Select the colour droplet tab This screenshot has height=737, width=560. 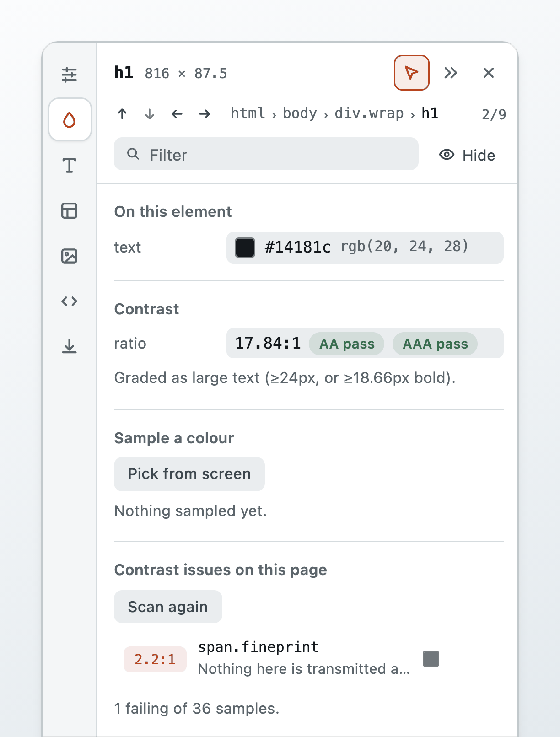tap(70, 119)
